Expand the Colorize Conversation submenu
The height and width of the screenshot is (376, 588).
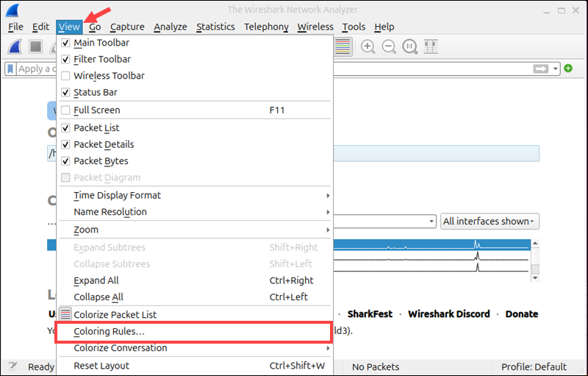coord(195,348)
